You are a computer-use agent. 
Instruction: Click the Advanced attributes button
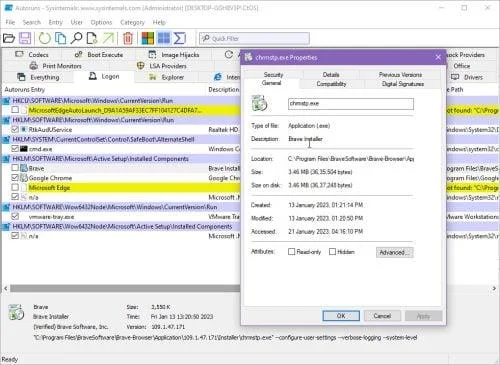point(394,252)
